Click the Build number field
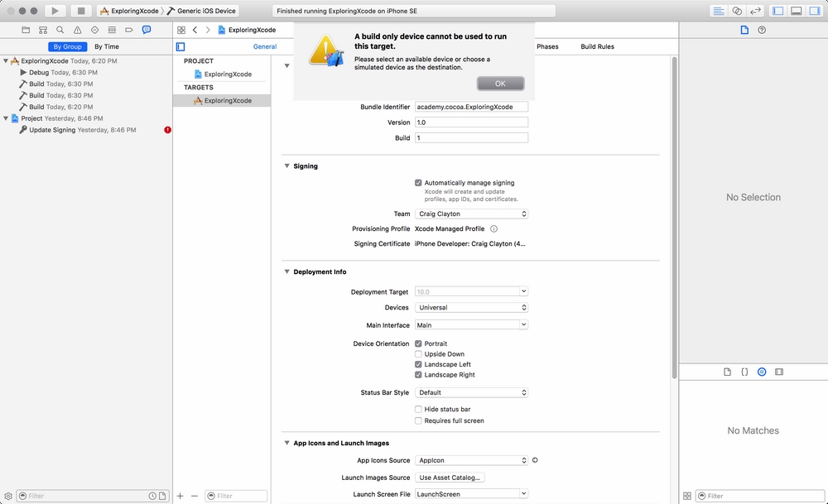828x504 pixels. point(472,137)
